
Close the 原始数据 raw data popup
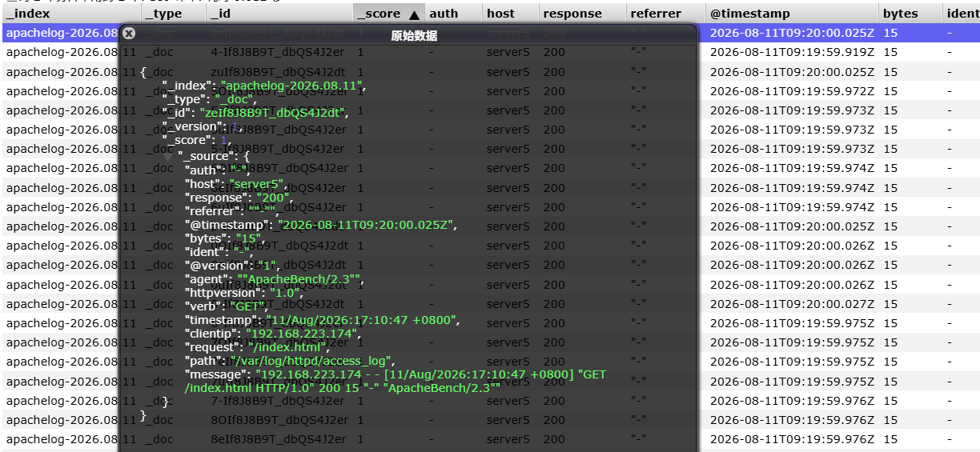click(x=129, y=34)
